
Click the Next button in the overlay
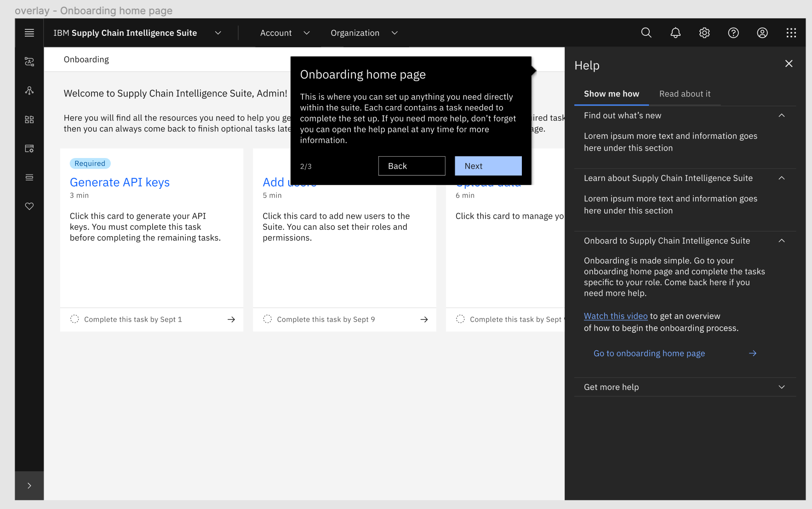pos(488,166)
